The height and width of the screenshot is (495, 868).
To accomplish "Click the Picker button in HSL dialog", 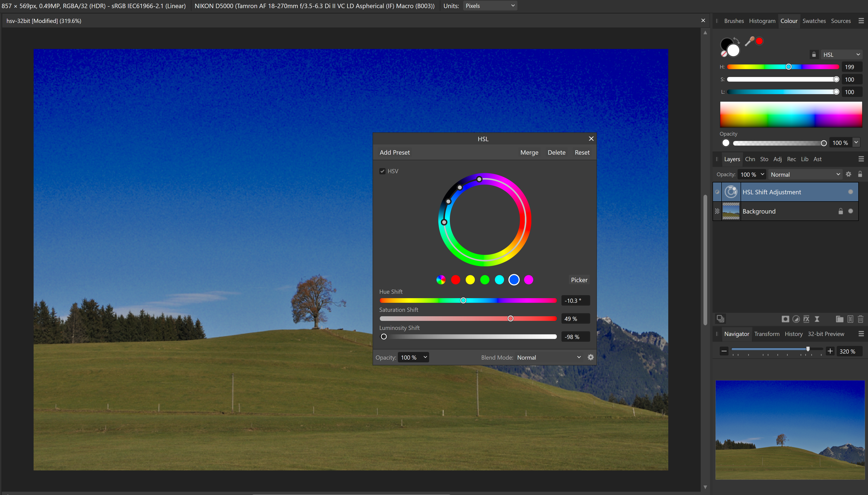I will pos(579,279).
